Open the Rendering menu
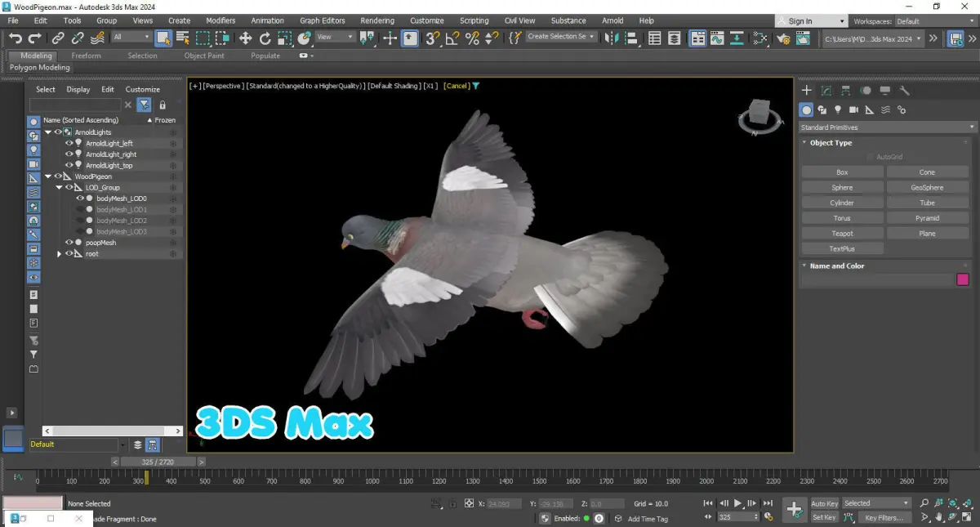Screen dimensions: 980x527 [x=377, y=21]
